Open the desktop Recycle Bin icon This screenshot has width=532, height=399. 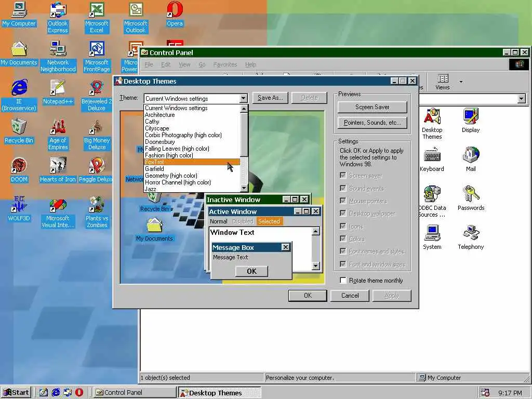tap(19, 131)
